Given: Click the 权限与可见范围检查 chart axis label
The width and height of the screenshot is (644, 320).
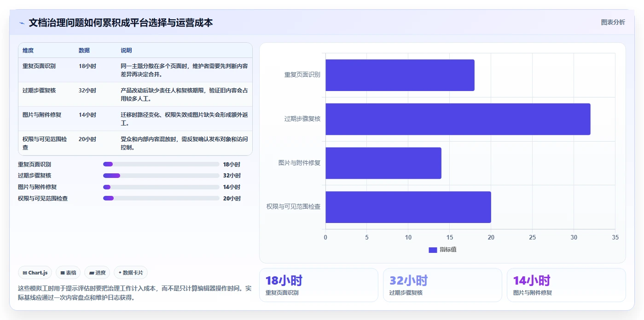Looking at the screenshot, I should click(x=293, y=207).
